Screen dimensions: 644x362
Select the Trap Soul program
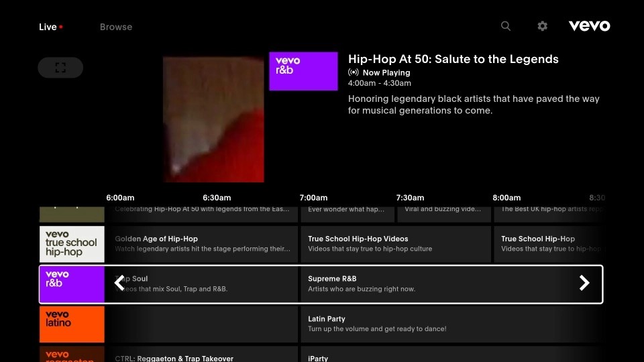point(202,284)
